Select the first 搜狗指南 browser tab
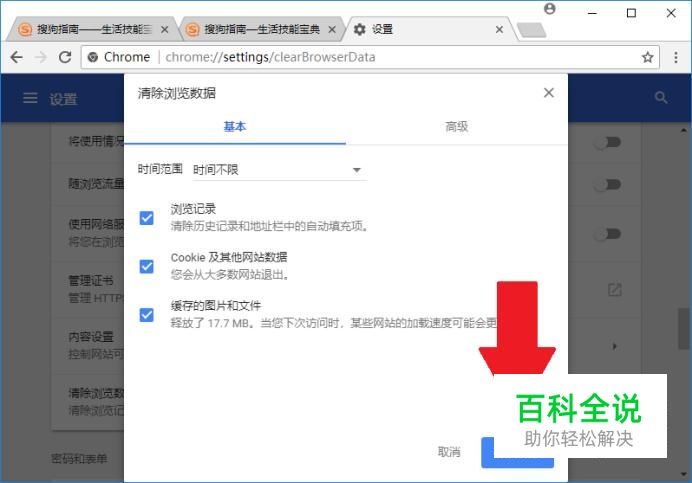Image resolution: width=692 pixels, height=483 pixels. [93, 30]
